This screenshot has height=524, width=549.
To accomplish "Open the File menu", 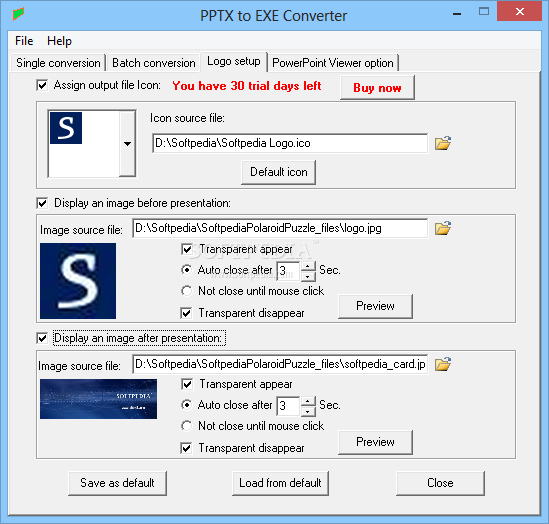I will (24, 41).
